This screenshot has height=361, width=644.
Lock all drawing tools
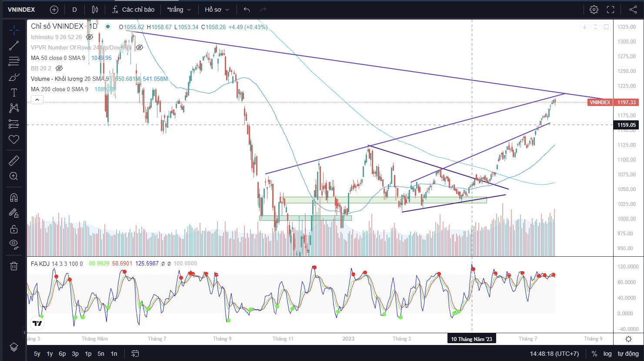14,229
